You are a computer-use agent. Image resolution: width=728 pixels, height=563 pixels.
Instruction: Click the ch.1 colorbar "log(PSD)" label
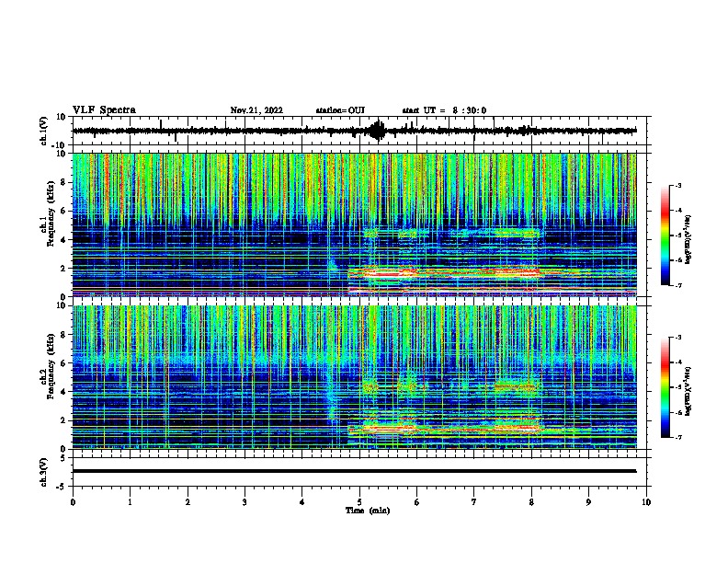click(x=688, y=239)
